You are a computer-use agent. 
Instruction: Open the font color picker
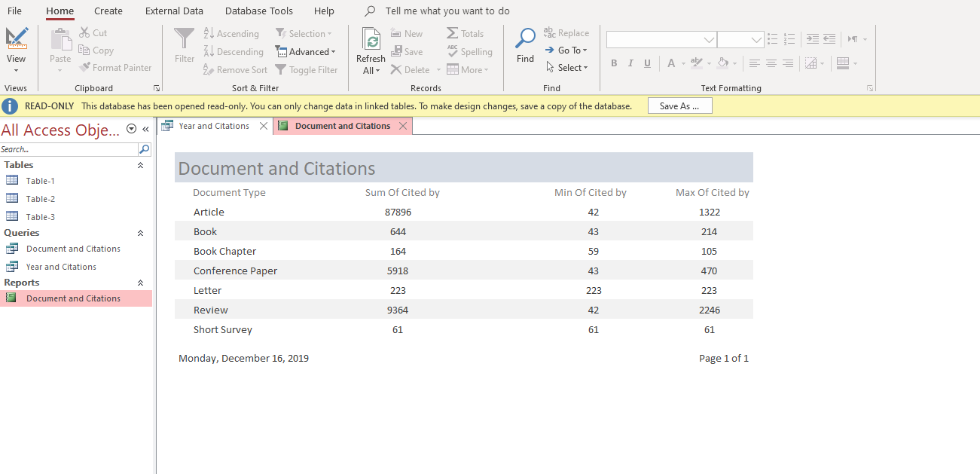[x=671, y=63]
